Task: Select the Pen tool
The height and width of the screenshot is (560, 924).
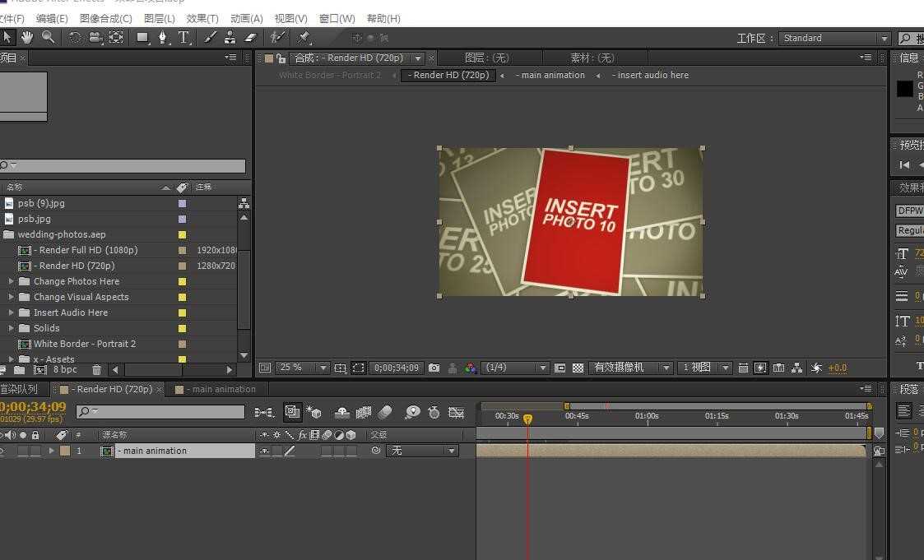Action: [x=163, y=38]
